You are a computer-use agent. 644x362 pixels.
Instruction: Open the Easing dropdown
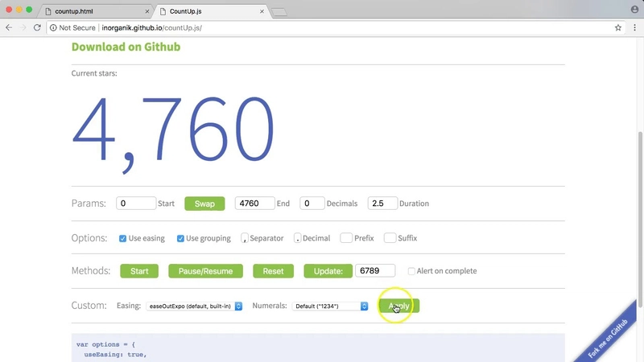[x=194, y=306]
